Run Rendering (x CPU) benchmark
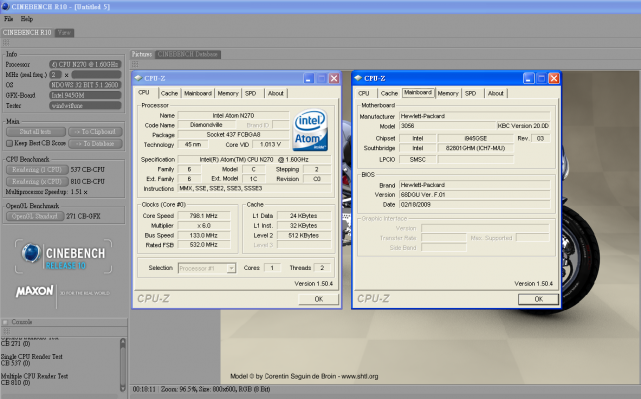This screenshot has width=641, height=399. pos(37,182)
